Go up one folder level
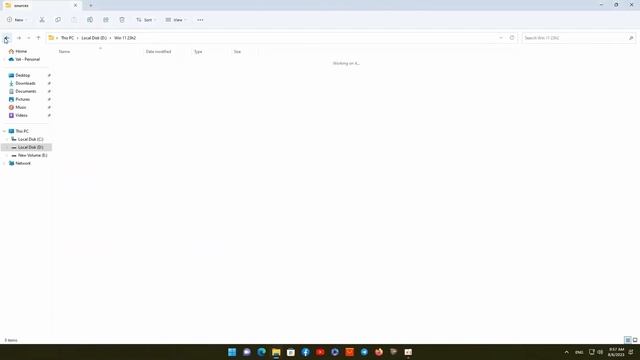Screen dimensions: 640x360 [x=38, y=38]
